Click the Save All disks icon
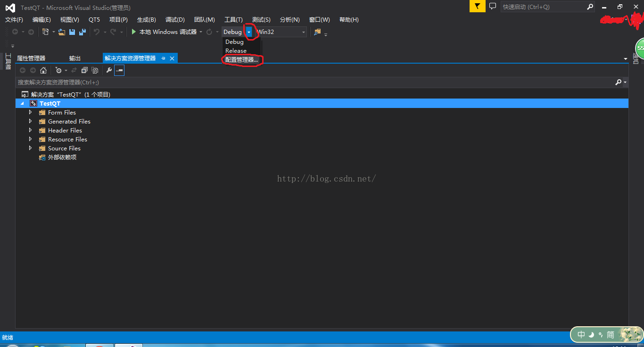 tap(83, 32)
